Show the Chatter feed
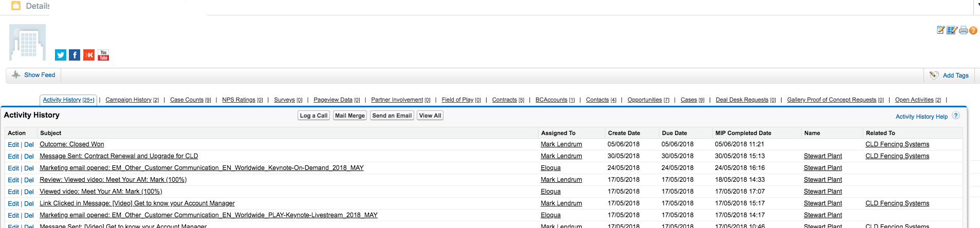Image resolution: width=980 pixels, height=228 pixels. 40,75
